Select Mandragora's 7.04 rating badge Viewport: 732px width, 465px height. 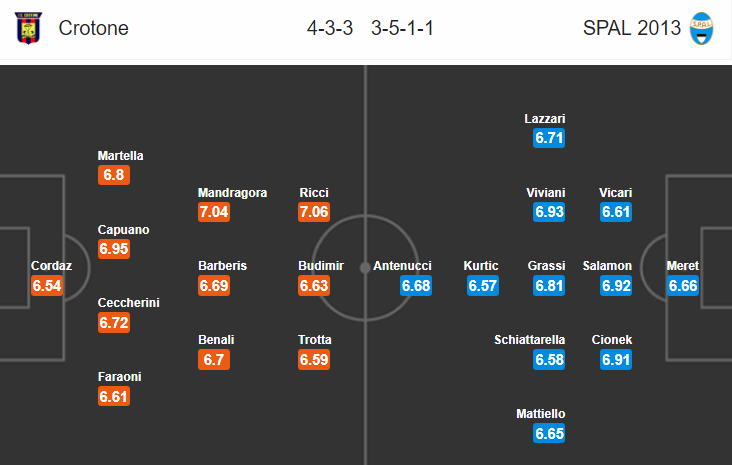point(214,212)
